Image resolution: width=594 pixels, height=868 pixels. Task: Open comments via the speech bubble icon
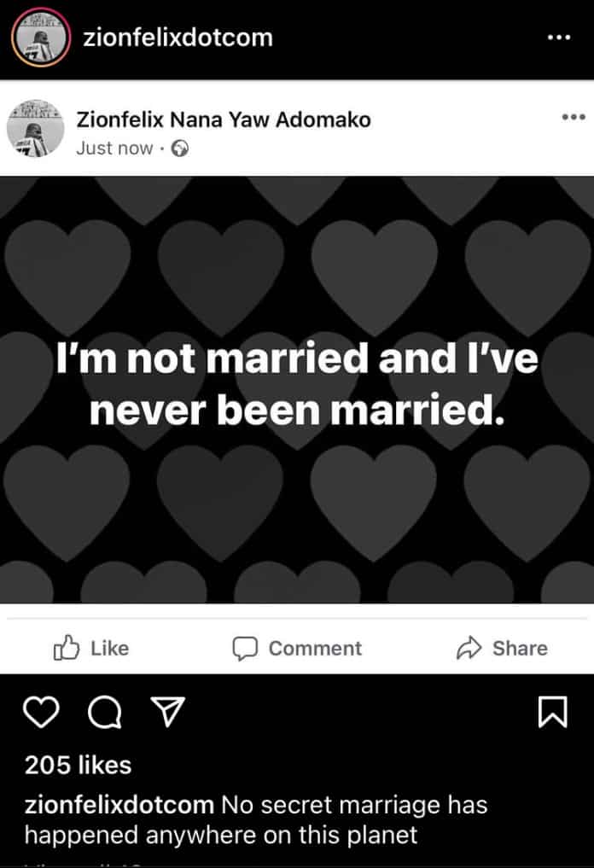coord(104,713)
